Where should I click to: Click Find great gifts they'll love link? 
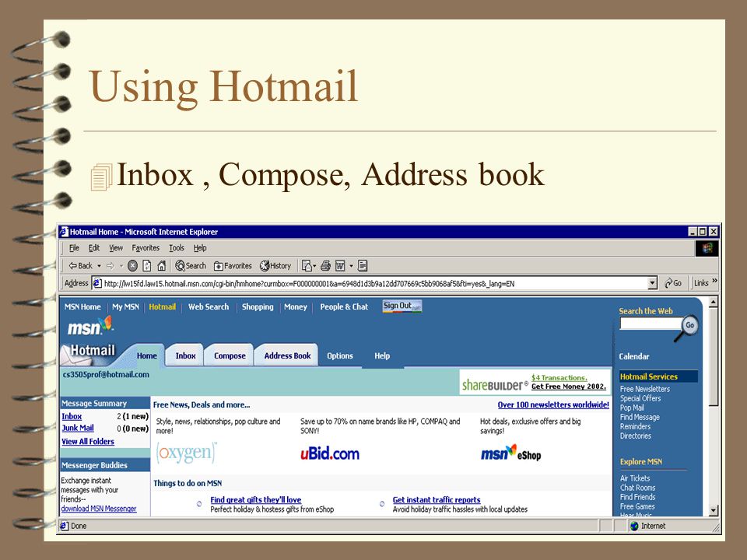coord(256,499)
